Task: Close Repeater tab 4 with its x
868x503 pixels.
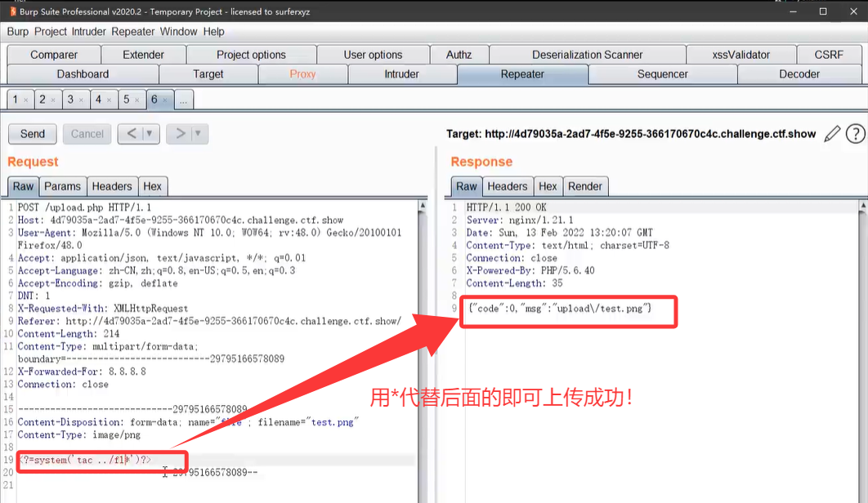Action: coord(109,100)
